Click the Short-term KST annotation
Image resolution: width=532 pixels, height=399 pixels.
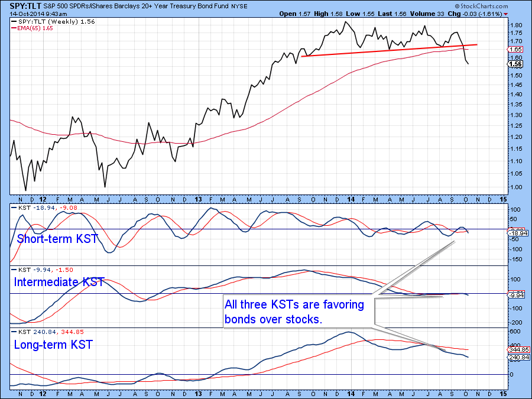(57, 239)
